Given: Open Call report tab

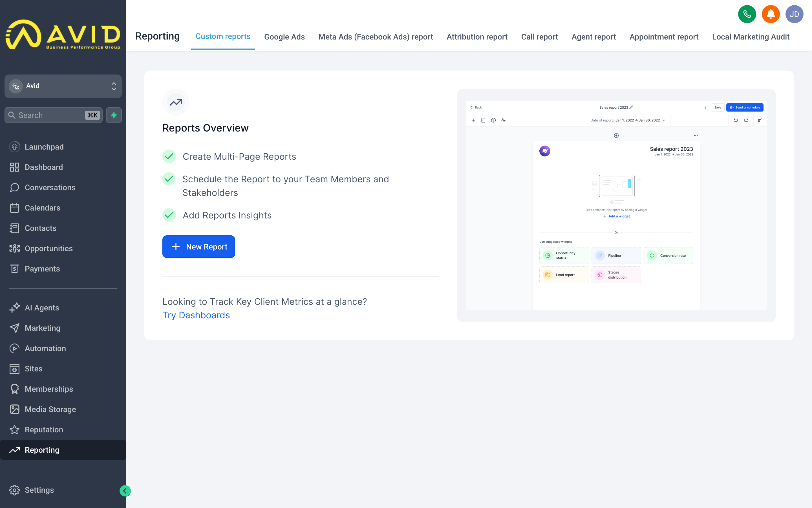Looking at the screenshot, I should click(539, 37).
